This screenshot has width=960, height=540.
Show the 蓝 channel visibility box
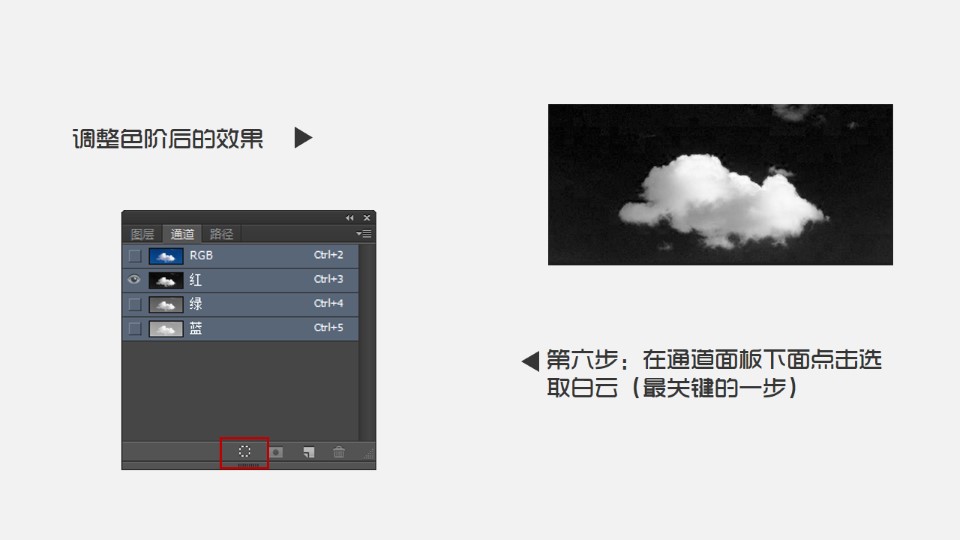point(134,328)
